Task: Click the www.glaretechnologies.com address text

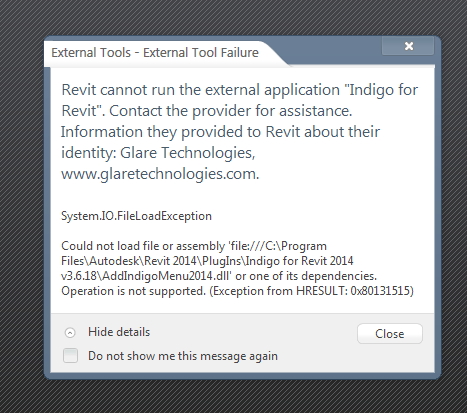Action: [x=160, y=174]
